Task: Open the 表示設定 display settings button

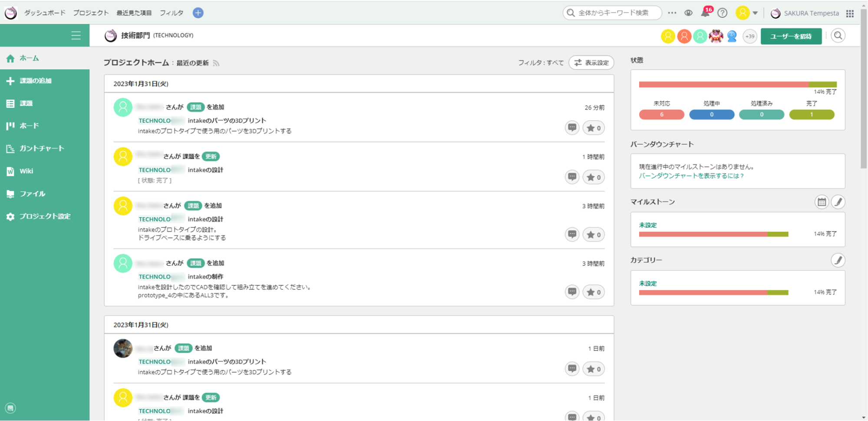Action: pos(591,63)
